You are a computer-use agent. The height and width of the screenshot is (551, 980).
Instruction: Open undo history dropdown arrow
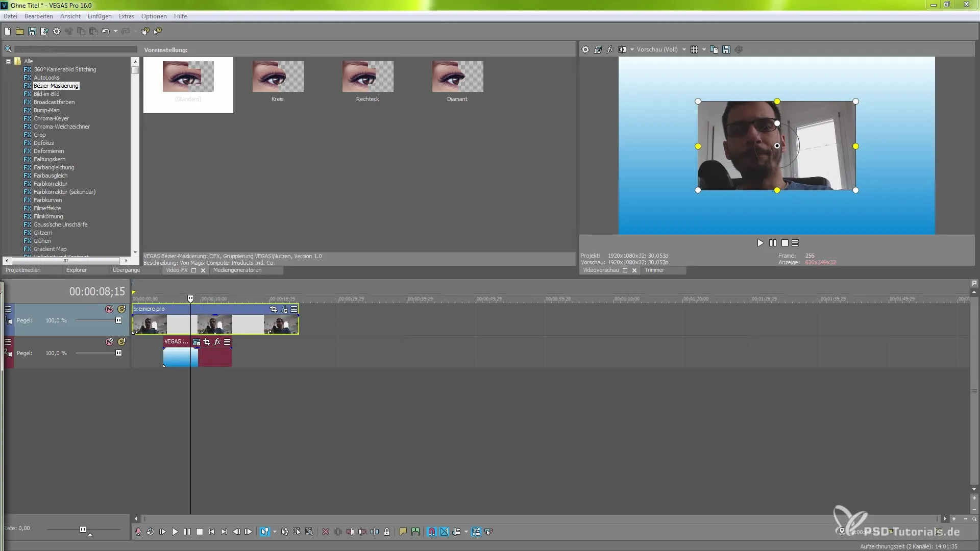115,31
